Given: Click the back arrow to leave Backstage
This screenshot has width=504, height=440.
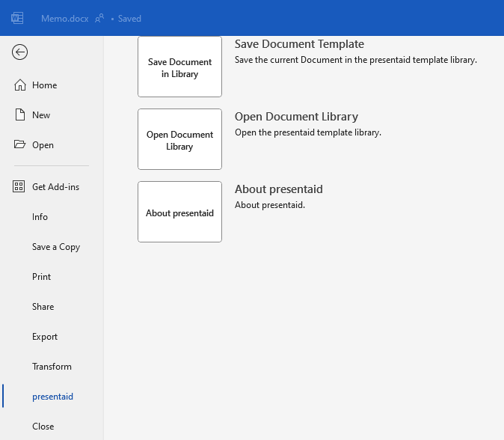Looking at the screenshot, I should point(20,52).
